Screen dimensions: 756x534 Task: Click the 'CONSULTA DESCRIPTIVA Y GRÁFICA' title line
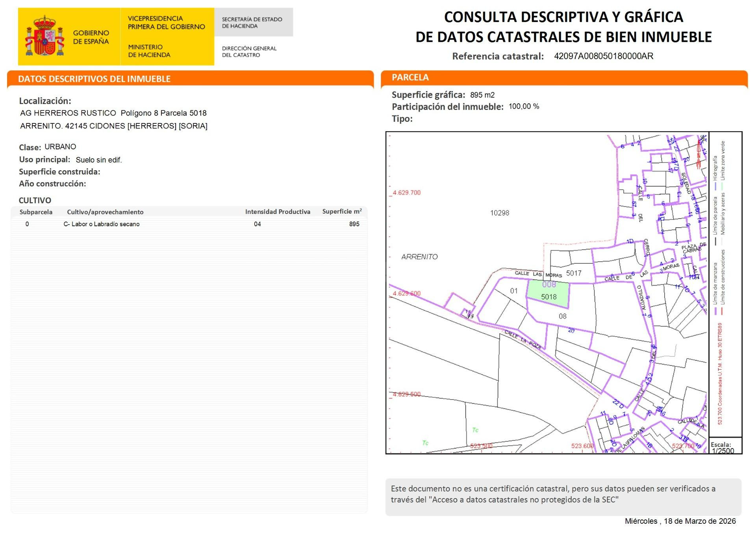pos(563,17)
